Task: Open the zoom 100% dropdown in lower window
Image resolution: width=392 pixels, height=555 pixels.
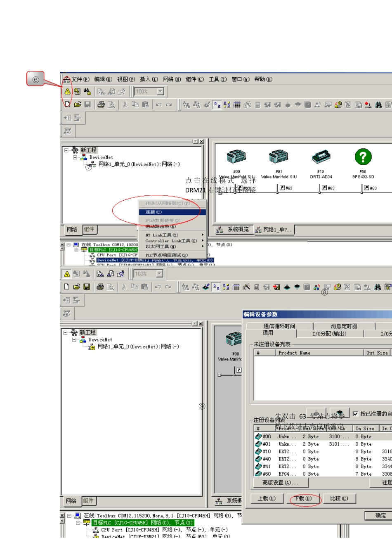Action: point(160,273)
